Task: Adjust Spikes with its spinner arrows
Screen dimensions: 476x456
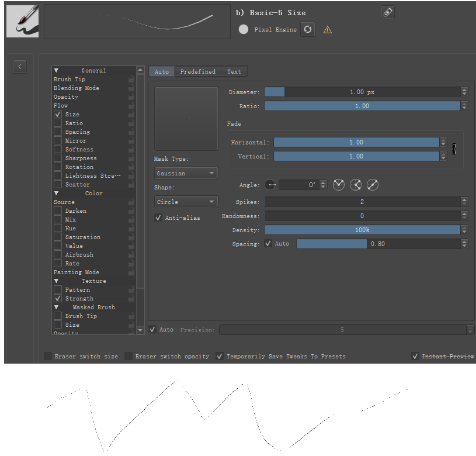Action: 464,202
